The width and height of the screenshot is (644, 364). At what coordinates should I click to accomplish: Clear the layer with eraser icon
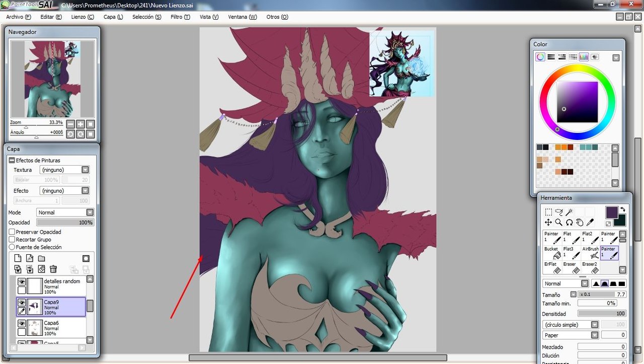(41, 269)
